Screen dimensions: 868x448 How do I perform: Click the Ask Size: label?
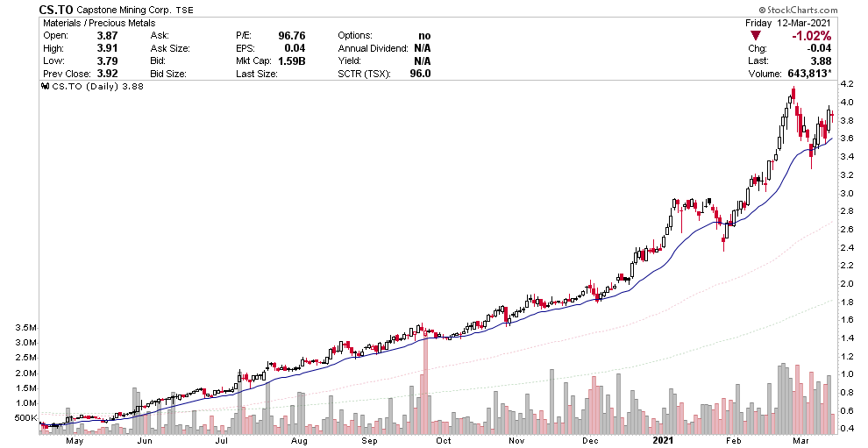click(x=170, y=48)
